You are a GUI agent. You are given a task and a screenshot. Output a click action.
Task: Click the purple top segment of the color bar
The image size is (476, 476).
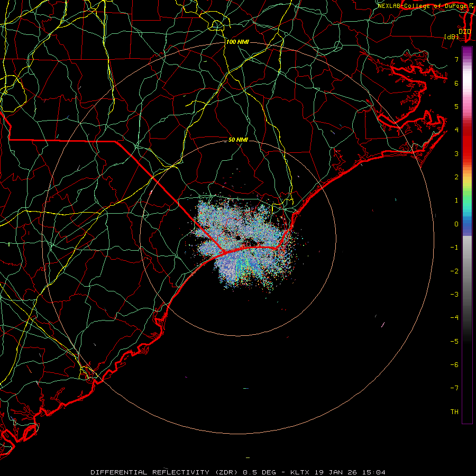click(467, 52)
